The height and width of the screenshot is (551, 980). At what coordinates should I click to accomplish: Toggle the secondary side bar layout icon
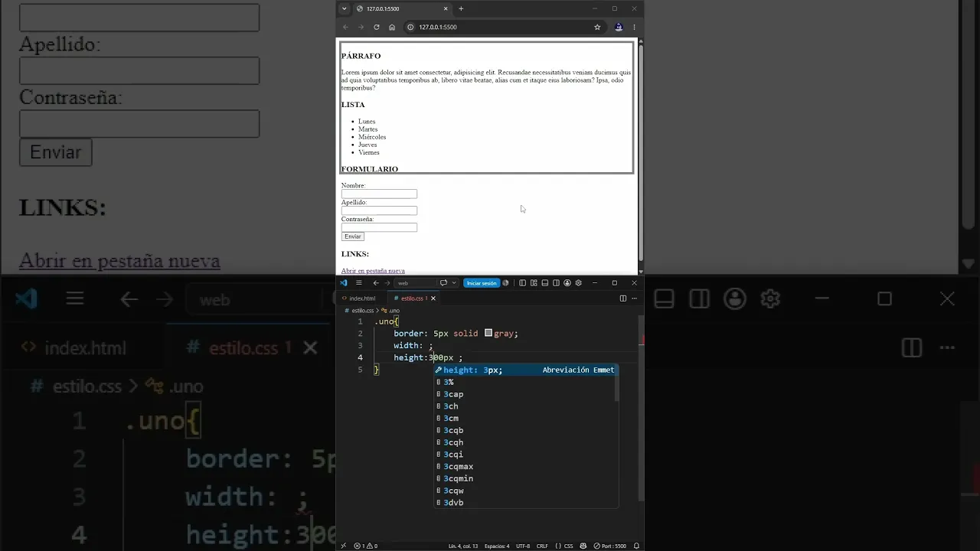556,283
